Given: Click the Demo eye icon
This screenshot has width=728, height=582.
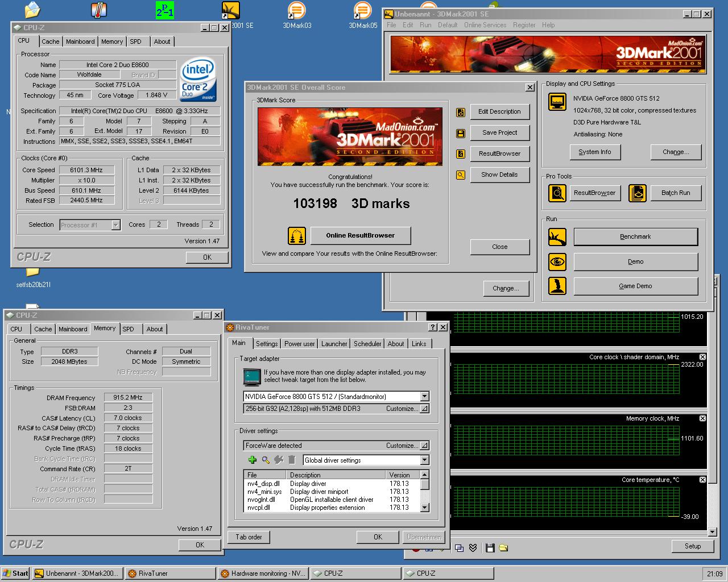Looking at the screenshot, I should (557, 261).
